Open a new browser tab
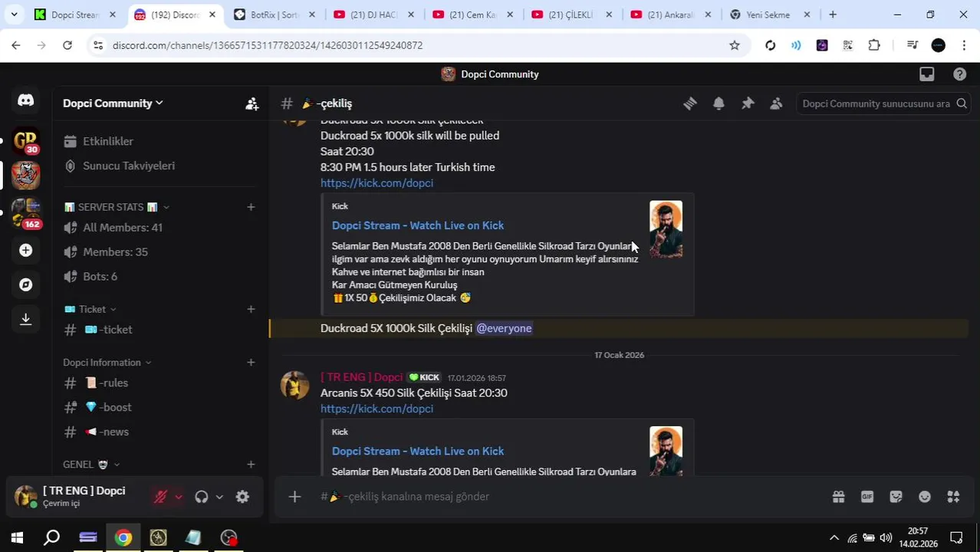The width and height of the screenshot is (980, 552). click(x=833, y=15)
